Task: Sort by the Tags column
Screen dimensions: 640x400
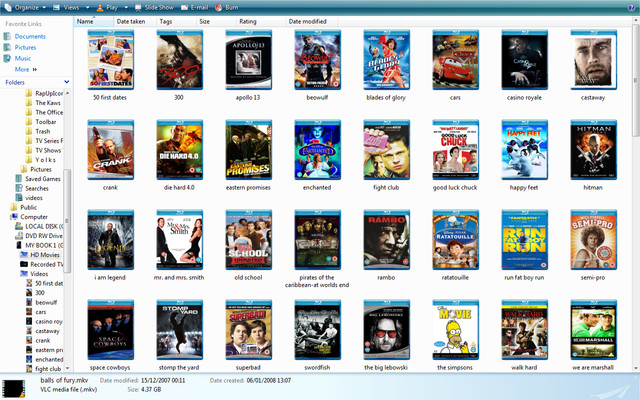Action: [x=176, y=22]
